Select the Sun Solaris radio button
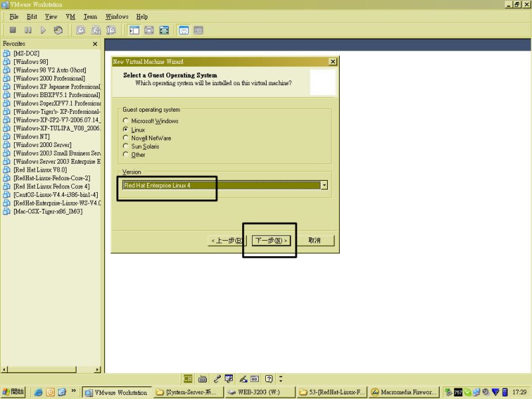 (x=126, y=146)
